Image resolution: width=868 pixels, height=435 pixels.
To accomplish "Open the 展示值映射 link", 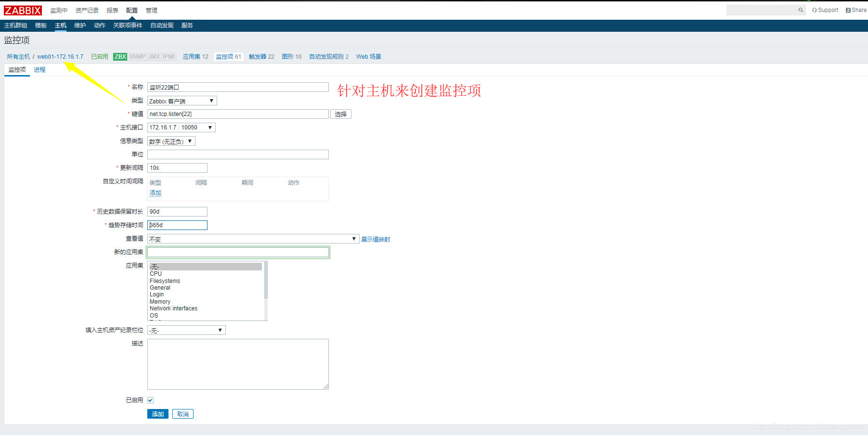I will (x=376, y=239).
